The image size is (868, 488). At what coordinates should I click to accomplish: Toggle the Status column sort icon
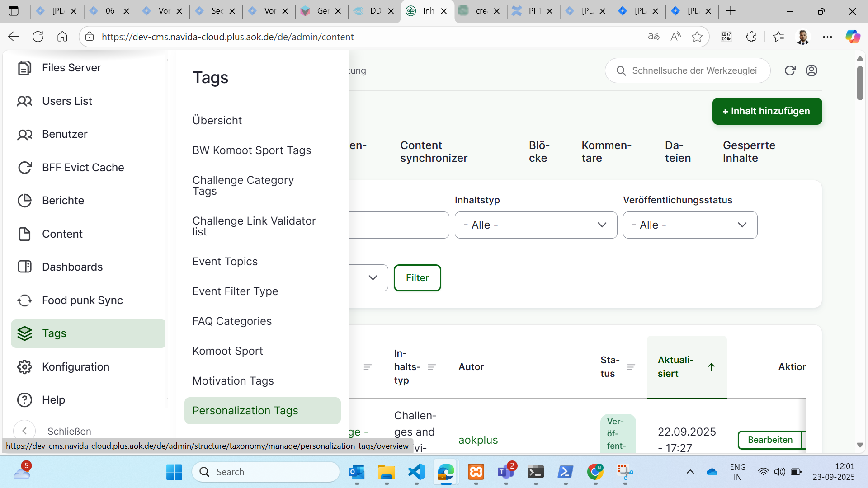click(631, 367)
